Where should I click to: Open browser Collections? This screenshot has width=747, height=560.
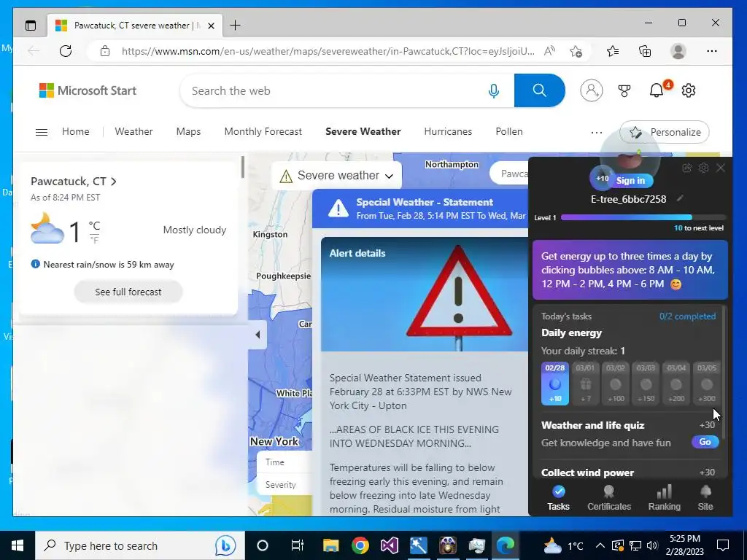645,51
